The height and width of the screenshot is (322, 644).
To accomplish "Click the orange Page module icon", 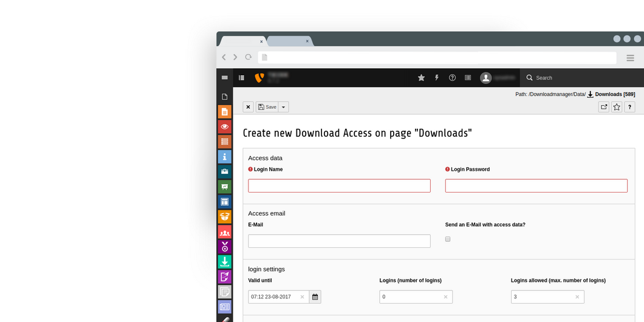I will pyautogui.click(x=225, y=112).
